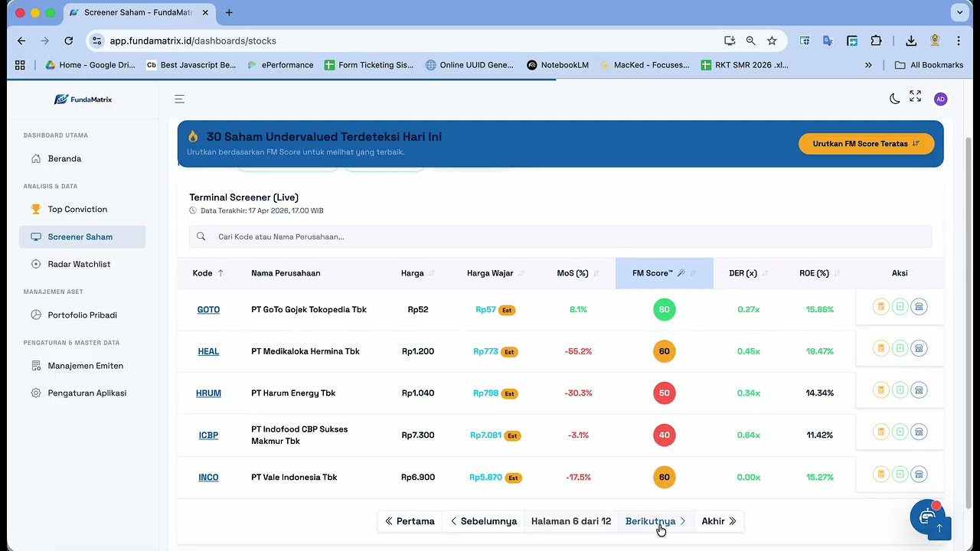Collapse sidebar with hamburger menu icon
The image size is (980, 551).
179,99
